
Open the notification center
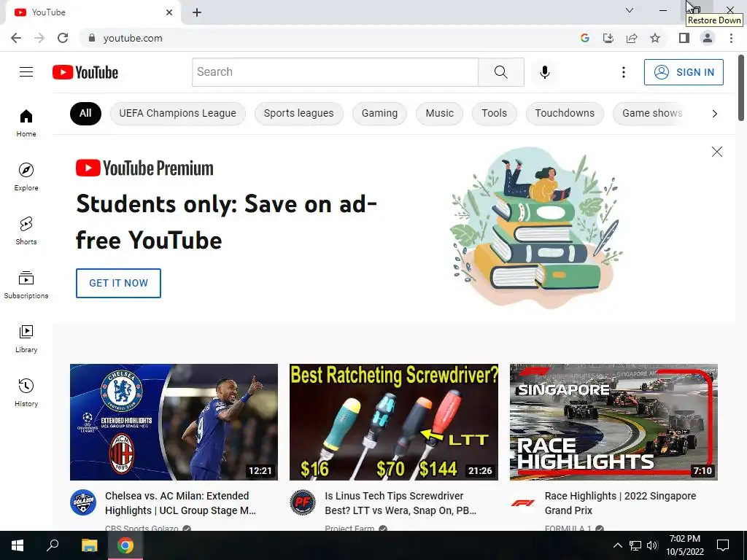(x=723, y=545)
